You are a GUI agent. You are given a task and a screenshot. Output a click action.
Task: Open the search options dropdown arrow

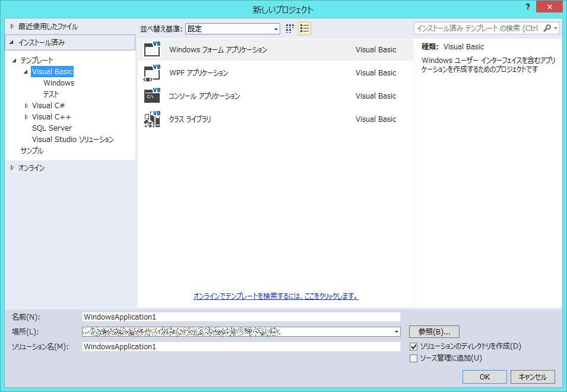click(556, 28)
